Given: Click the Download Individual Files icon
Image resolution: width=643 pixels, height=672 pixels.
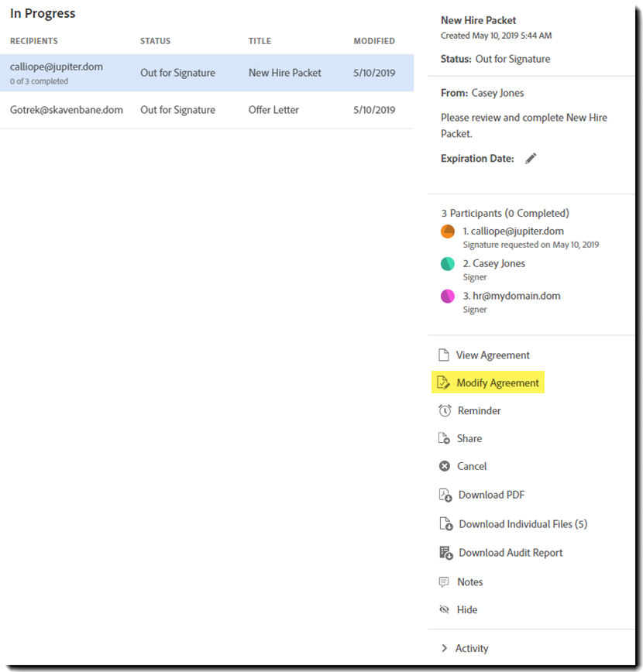Looking at the screenshot, I should coord(446,523).
